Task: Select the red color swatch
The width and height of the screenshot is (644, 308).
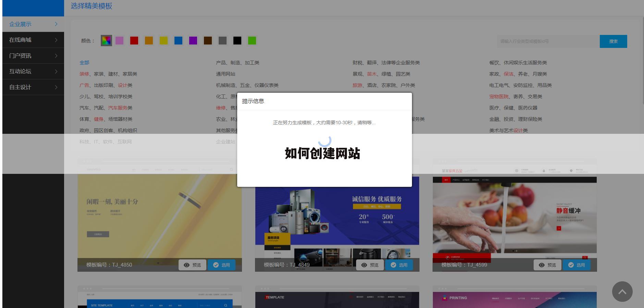Action: point(134,41)
